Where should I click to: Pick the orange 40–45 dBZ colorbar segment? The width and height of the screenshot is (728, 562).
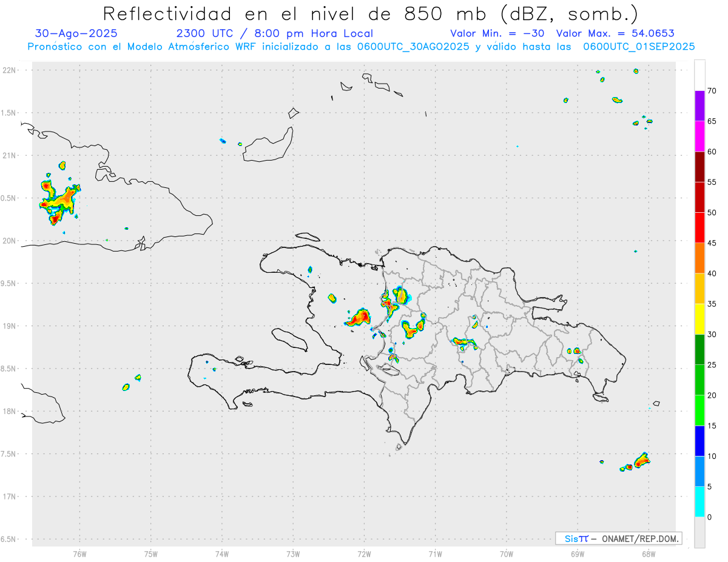pos(699,258)
